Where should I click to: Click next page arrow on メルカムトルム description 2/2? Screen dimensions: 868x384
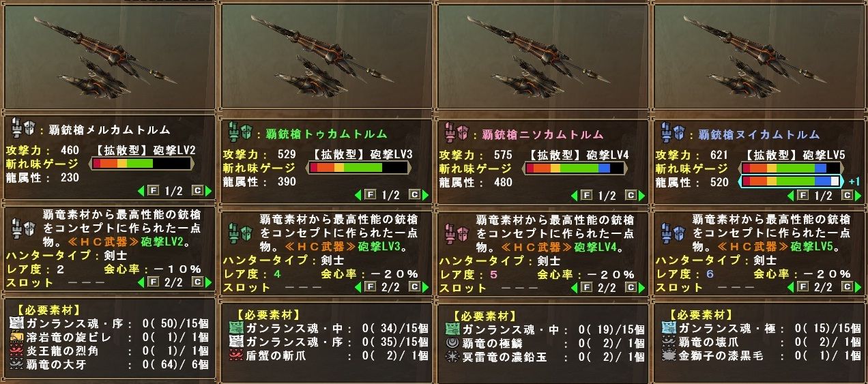[209, 282]
